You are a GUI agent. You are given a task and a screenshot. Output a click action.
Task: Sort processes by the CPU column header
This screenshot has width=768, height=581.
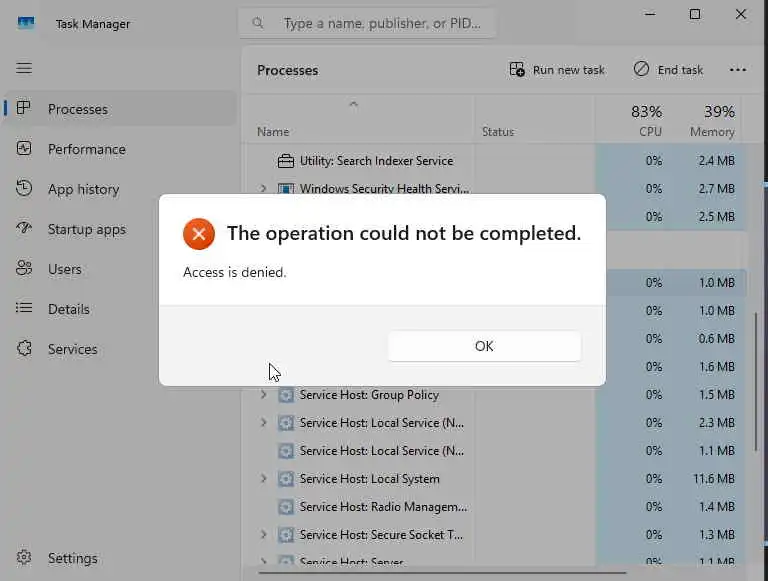(646, 121)
